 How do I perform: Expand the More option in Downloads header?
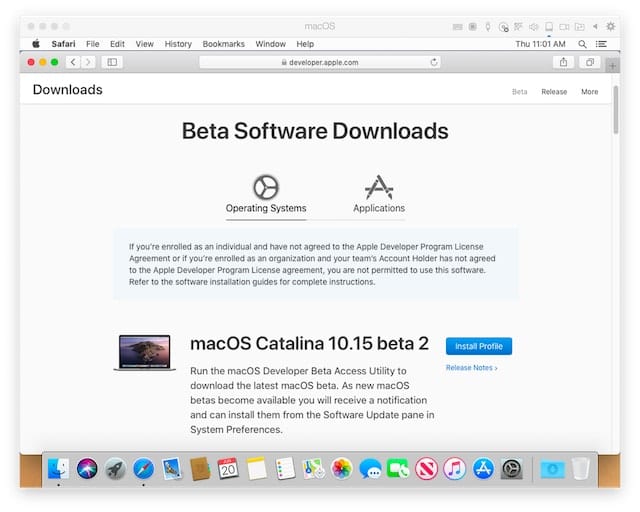[x=589, y=92]
